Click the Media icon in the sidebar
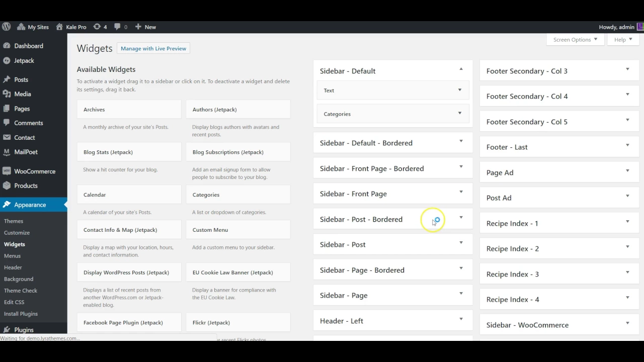 point(7,94)
